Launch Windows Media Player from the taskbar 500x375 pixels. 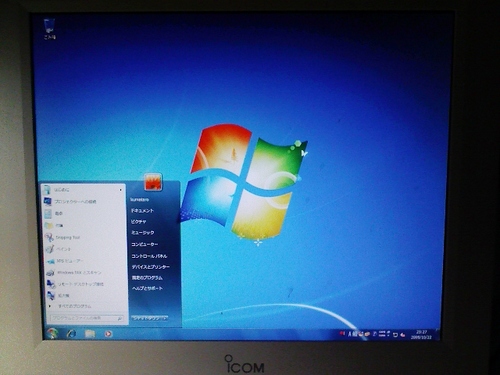point(108,333)
